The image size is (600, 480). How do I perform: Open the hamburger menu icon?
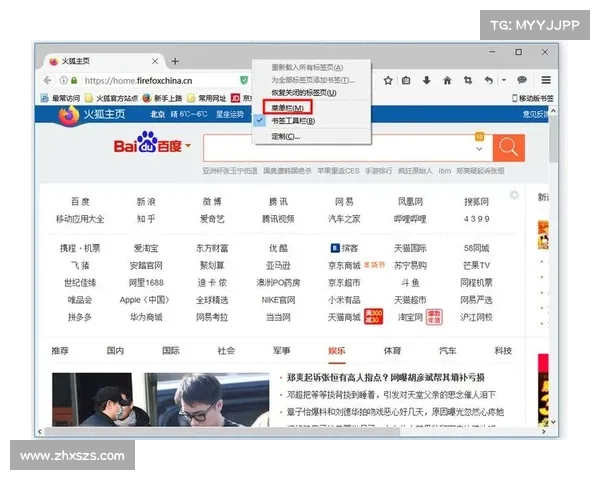click(548, 80)
